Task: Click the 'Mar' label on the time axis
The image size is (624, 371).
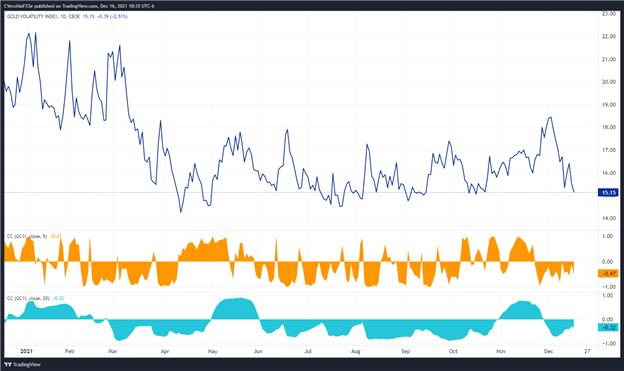Action: click(x=113, y=351)
